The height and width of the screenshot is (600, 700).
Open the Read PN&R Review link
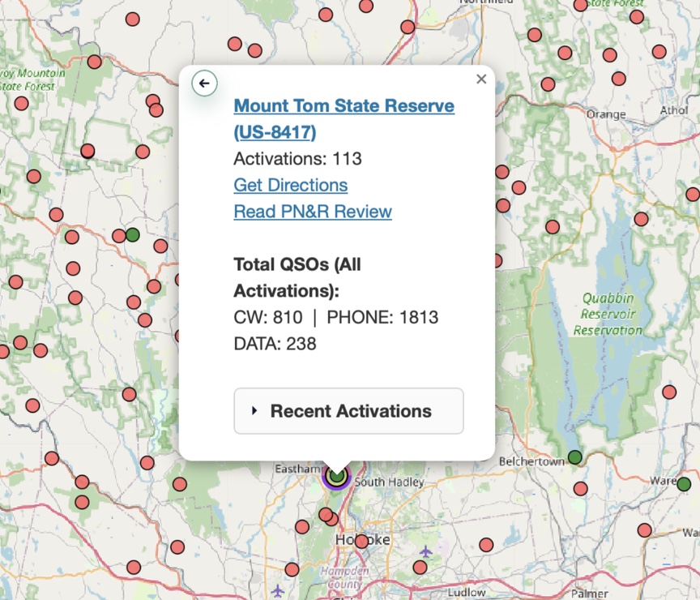[312, 212]
